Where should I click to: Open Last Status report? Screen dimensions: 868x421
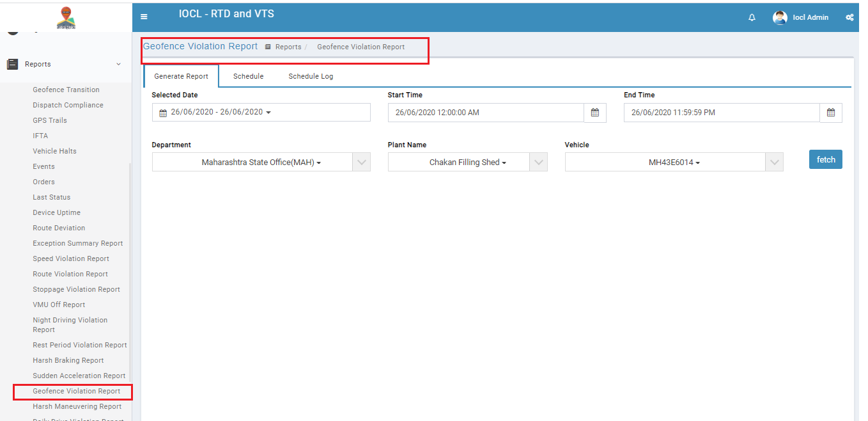pos(52,197)
